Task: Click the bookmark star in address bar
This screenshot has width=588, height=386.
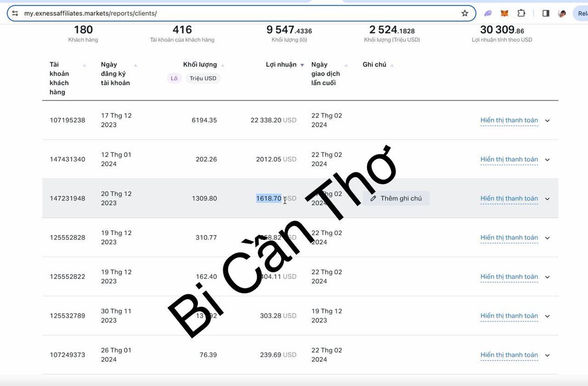Action: click(x=464, y=13)
